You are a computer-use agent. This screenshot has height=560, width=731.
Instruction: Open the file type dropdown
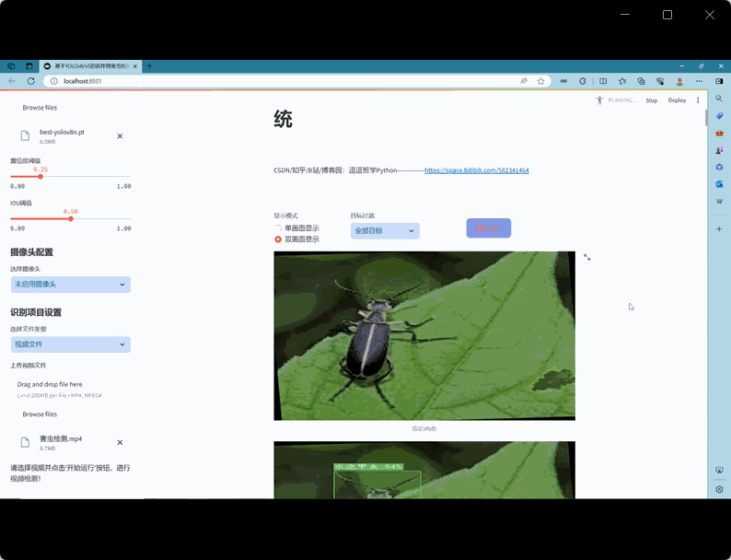click(71, 344)
